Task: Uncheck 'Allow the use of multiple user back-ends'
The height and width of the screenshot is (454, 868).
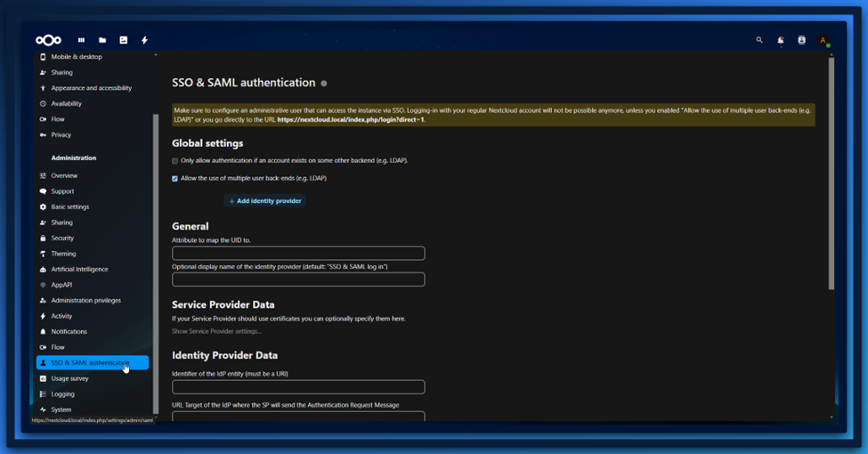Action: tap(175, 179)
